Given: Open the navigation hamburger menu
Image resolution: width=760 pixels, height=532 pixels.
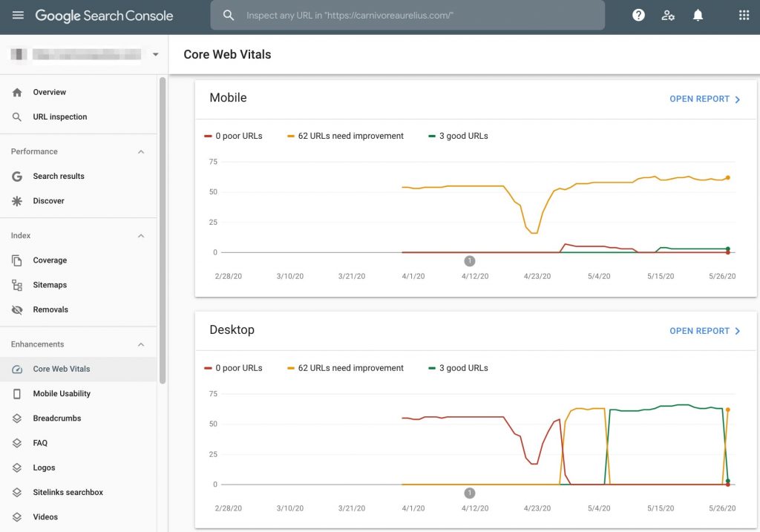Looking at the screenshot, I should pyautogui.click(x=19, y=16).
